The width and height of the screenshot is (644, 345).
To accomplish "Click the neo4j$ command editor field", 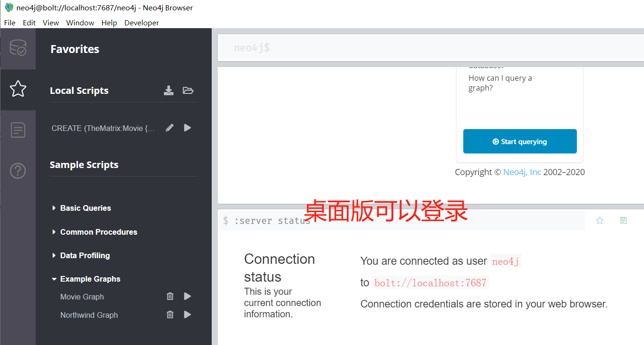I will click(x=431, y=47).
